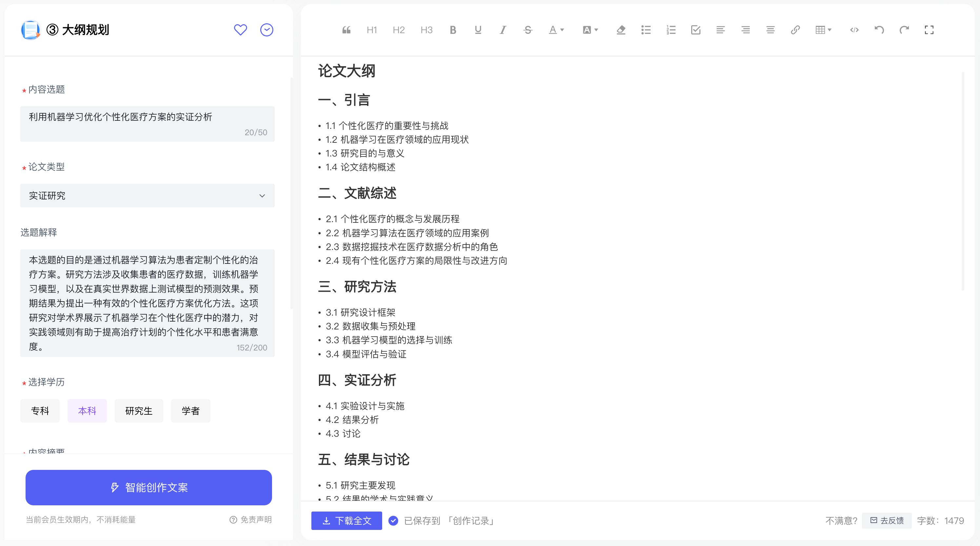Download the full text via 下载全文
Screen dimensions: 980x546
pos(346,520)
